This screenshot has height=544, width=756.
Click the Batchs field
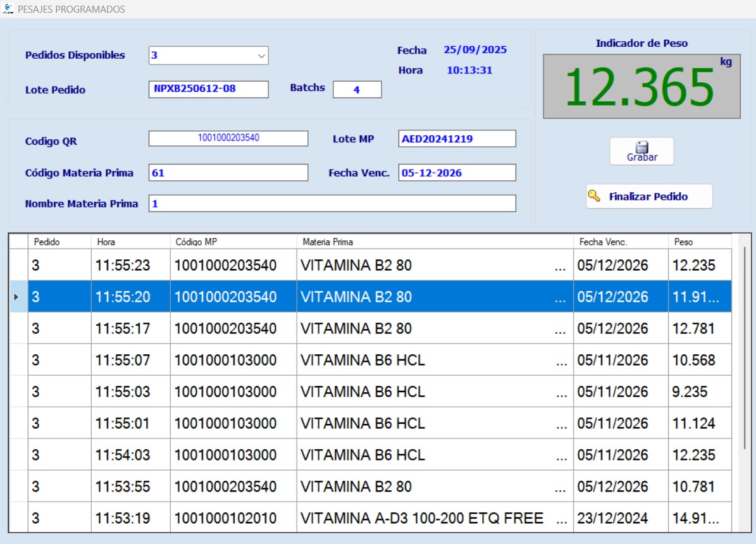click(357, 90)
